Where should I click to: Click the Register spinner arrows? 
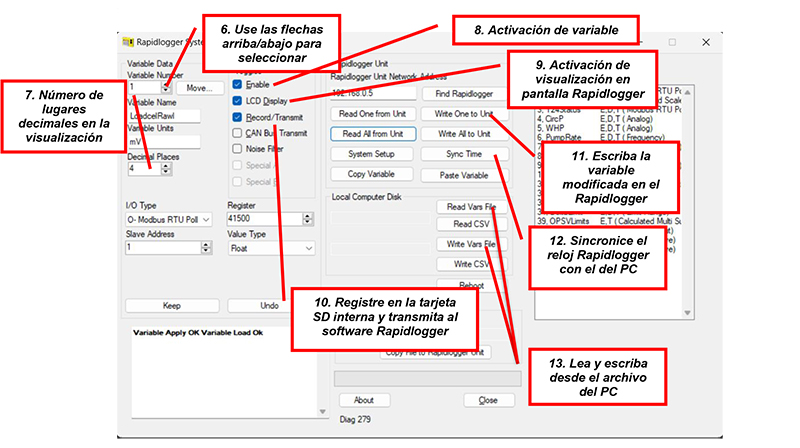click(307, 218)
